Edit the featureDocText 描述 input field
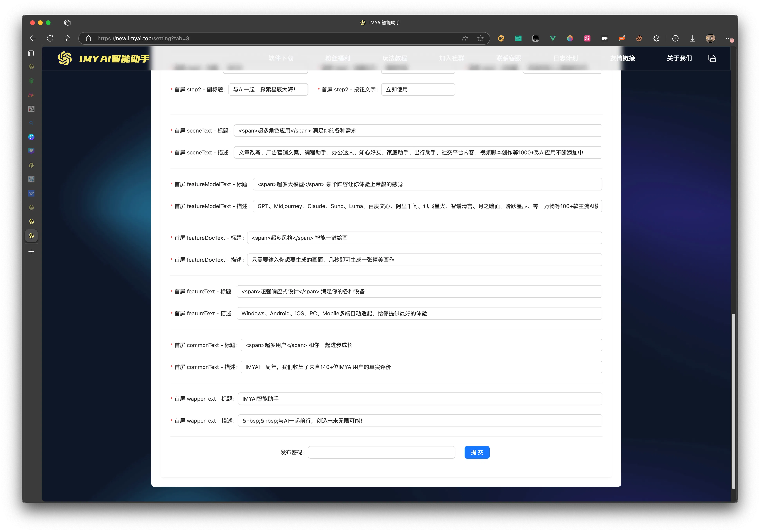 coord(425,260)
